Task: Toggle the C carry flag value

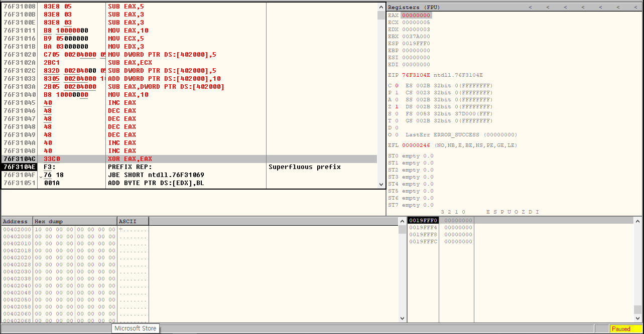Action: (x=397, y=86)
